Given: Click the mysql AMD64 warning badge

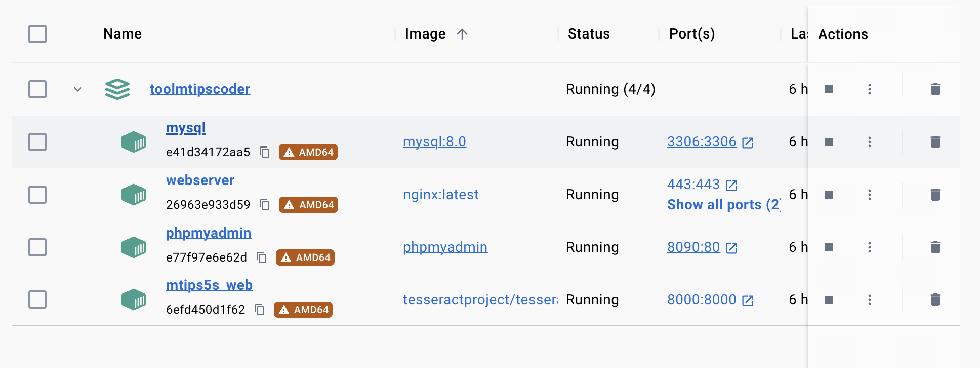Looking at the screenshot, I should (x=308, y=152).
